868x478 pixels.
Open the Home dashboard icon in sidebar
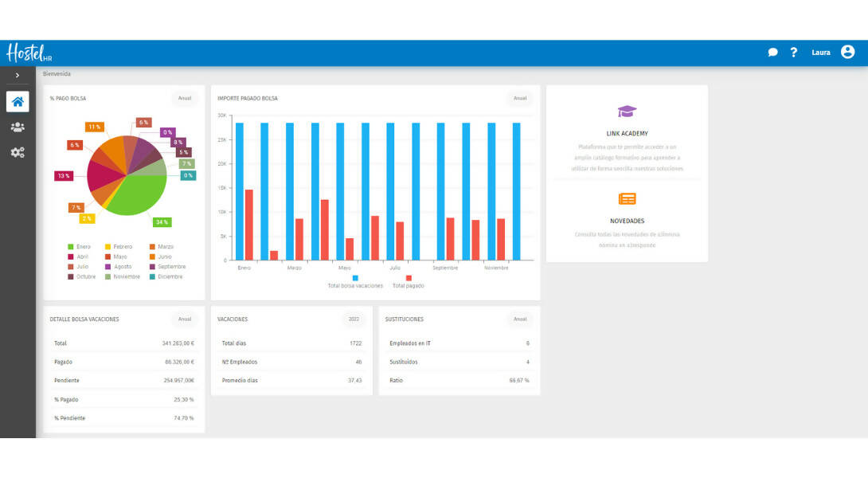pos(18,101)
